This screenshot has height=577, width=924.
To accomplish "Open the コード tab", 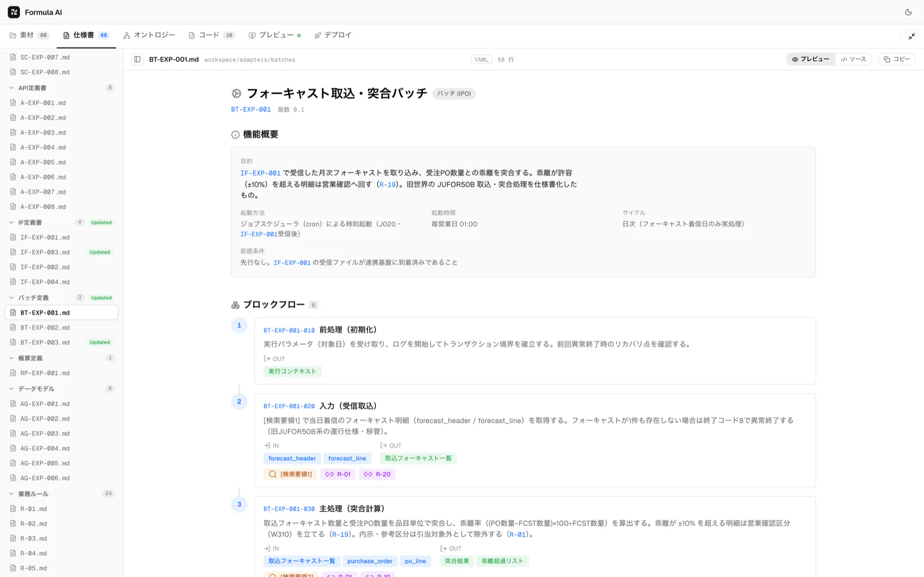I will 211,35.
